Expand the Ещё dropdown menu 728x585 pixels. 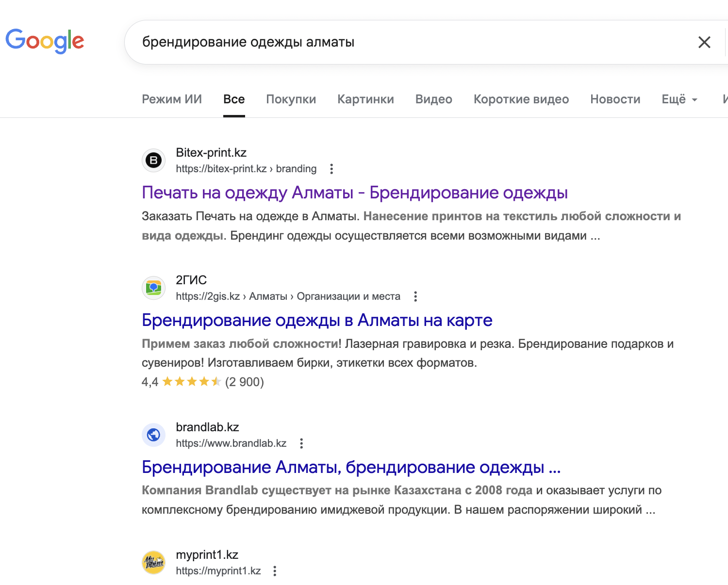(679, 99)
